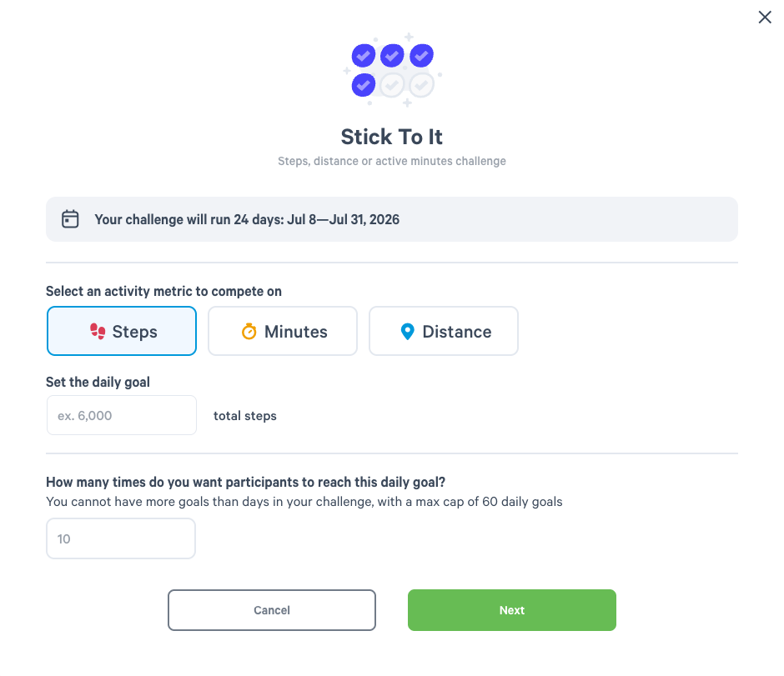Click the top-right purple checkmark circle

pos(421,56)
